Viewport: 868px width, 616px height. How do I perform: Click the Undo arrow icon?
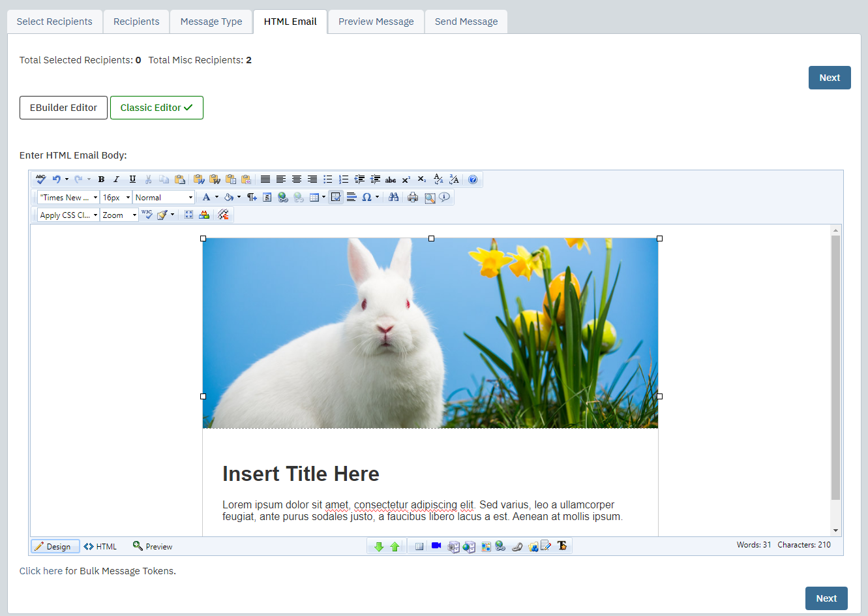(x=57, y=179)
